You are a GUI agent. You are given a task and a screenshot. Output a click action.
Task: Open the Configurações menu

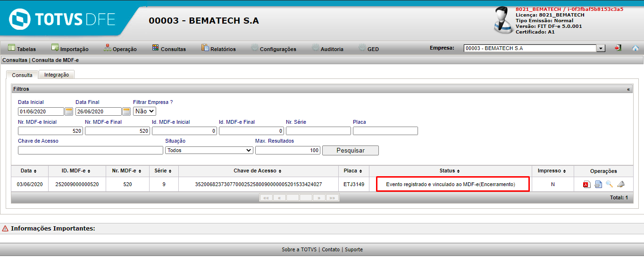(x=274, y=49)
